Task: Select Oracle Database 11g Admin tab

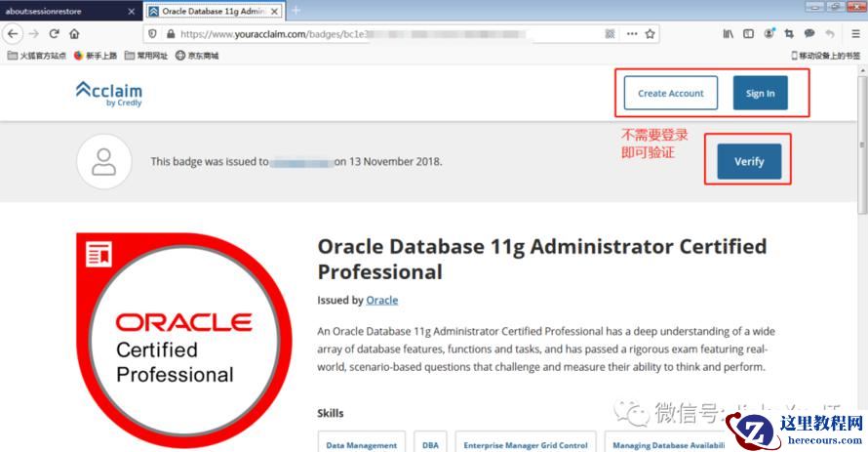Action: point(215,11)
